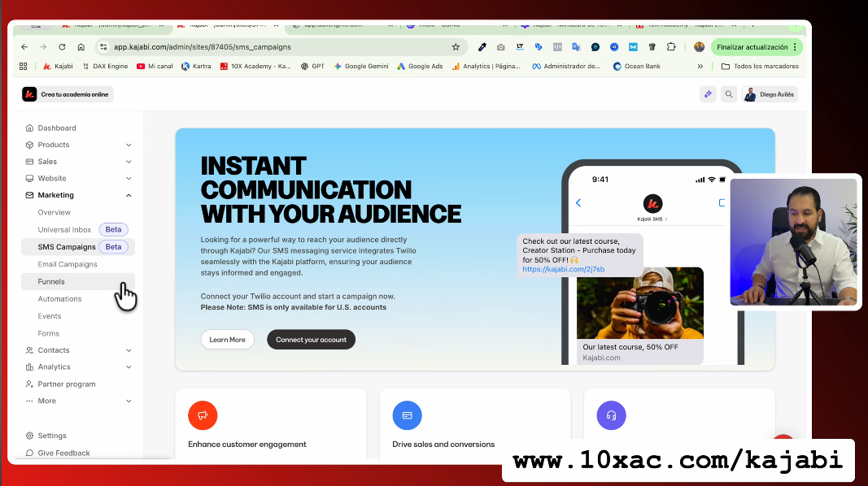Open the DAX Engine bookmark
The width and height of the screenshot is (868, 486).
tap(105, 67)
